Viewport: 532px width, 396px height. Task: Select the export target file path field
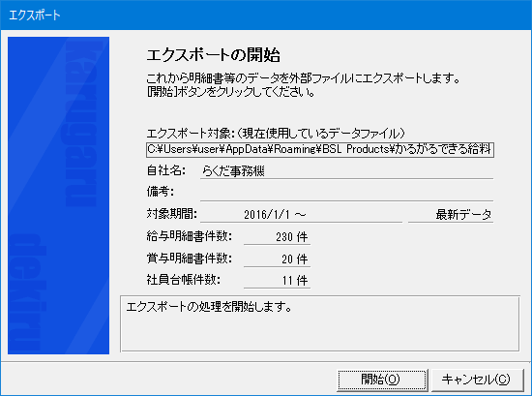(320, 149)
